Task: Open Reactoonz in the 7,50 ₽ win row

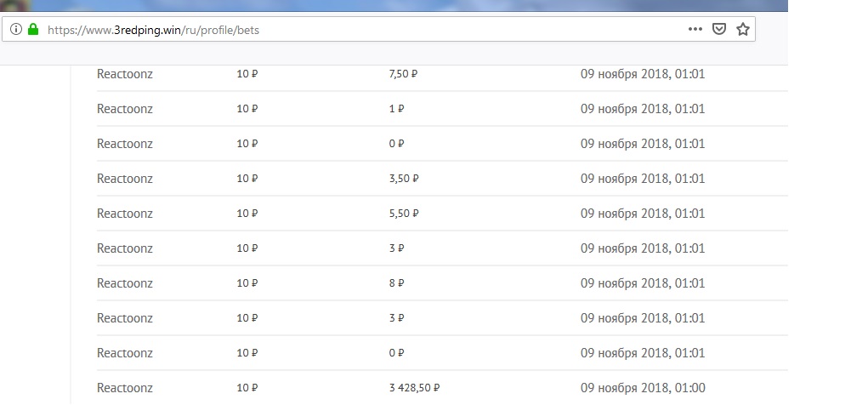Action: (x=125, y=74)
